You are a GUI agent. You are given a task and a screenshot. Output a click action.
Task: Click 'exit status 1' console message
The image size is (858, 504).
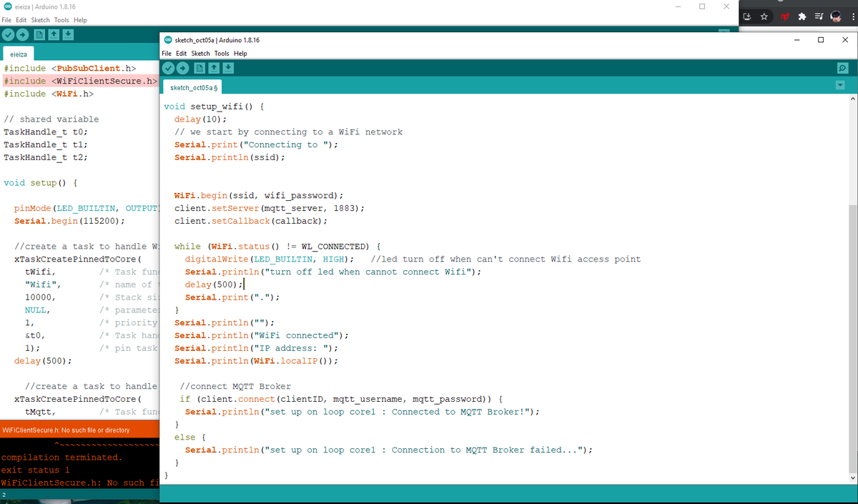pyautogui.click(x=36, y=470)
